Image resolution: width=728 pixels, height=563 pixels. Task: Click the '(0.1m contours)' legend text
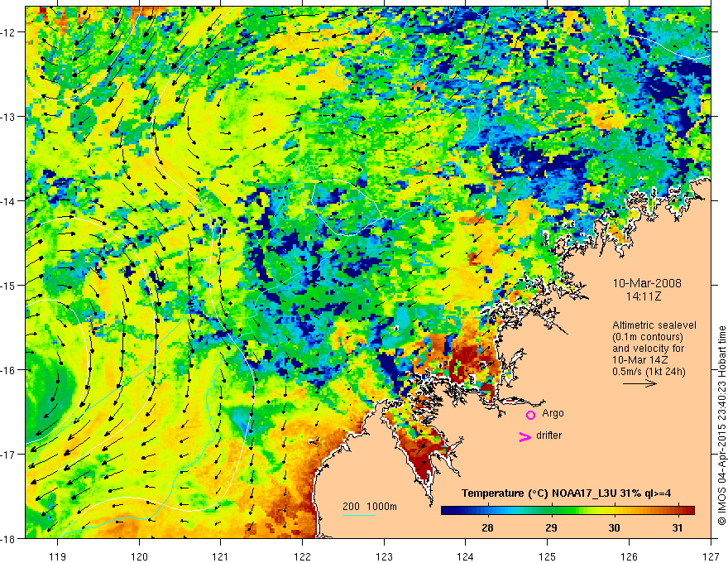[x=648, y=337]
